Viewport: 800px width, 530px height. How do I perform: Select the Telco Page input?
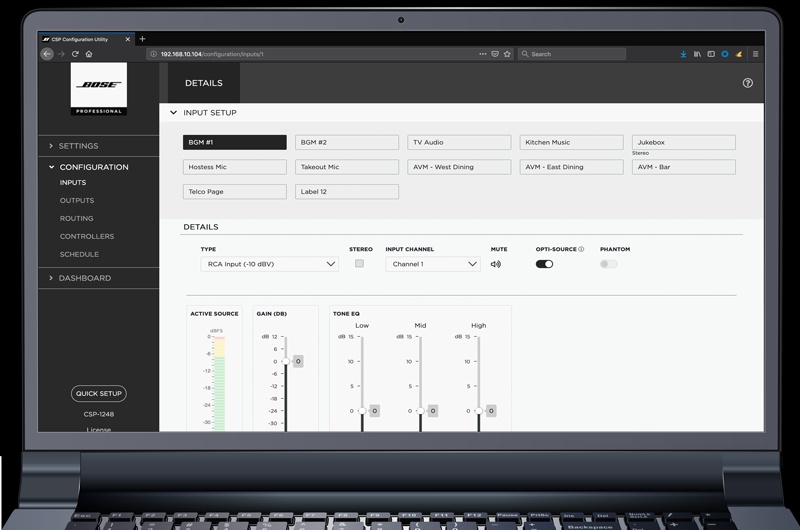tap(235, 192)
